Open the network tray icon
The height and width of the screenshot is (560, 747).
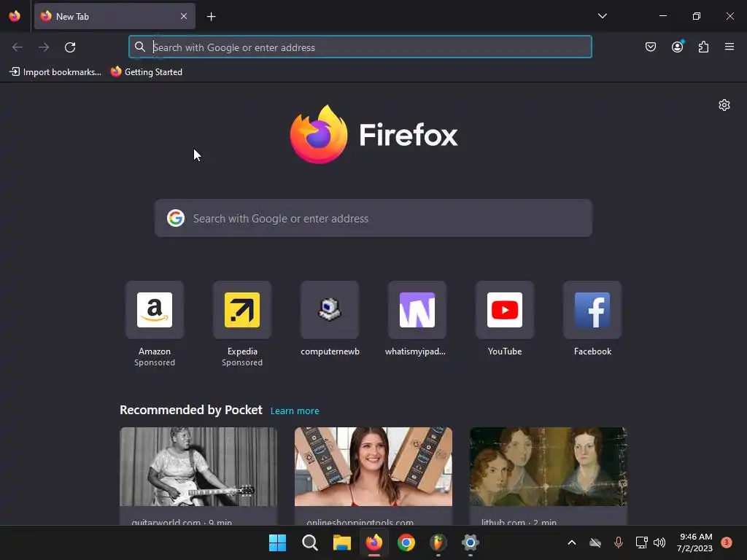click(x=641, y=542)
